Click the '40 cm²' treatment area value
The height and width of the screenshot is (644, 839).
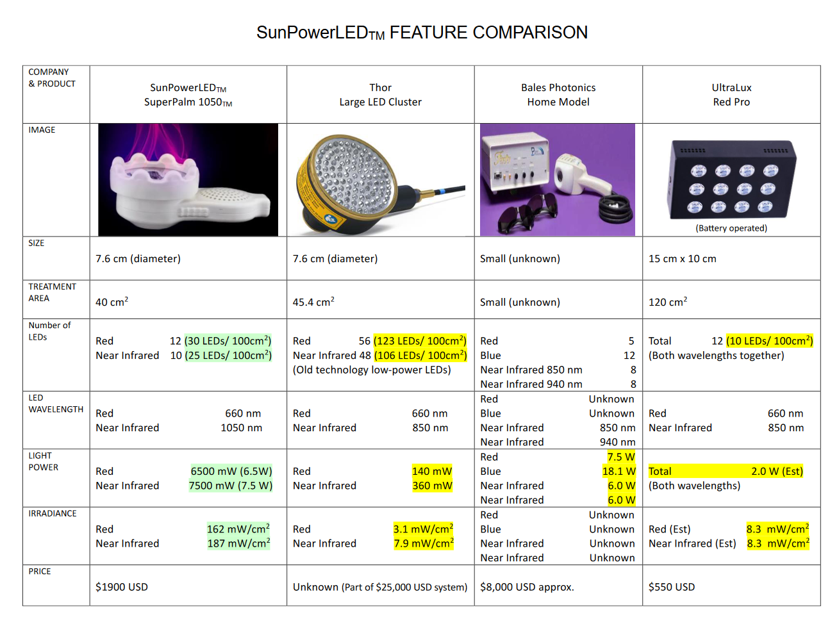(112, 302)
